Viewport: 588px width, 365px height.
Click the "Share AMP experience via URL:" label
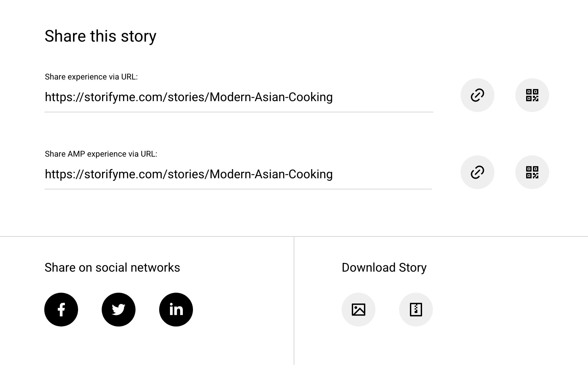[101, 154]
